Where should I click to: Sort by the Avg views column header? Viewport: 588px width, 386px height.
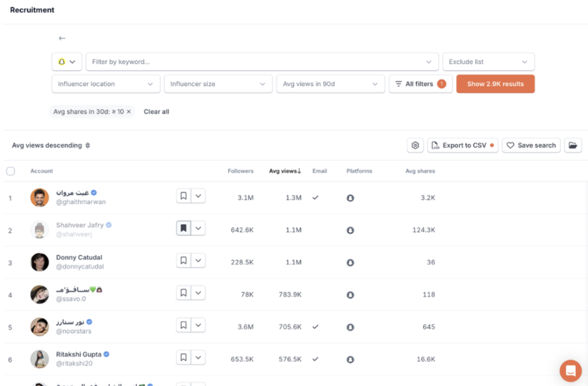coord(285,171)
